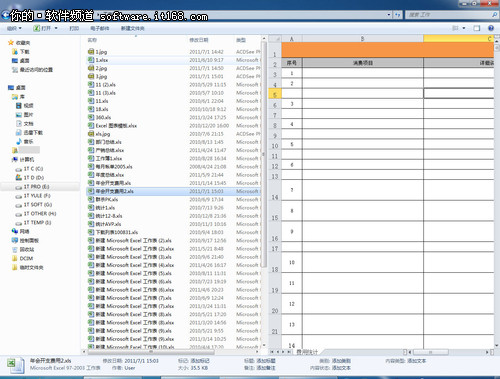Click the file list vertical scrollbar

coord(264,153)
